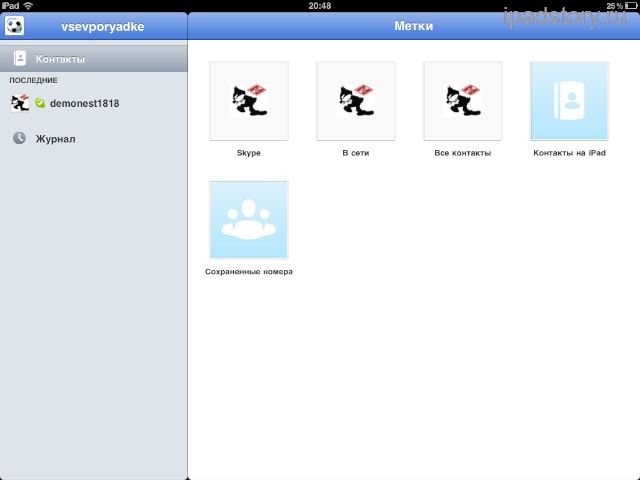Tap the green online status icon
The image size is (640, 480).
click(x=40, y=103)
